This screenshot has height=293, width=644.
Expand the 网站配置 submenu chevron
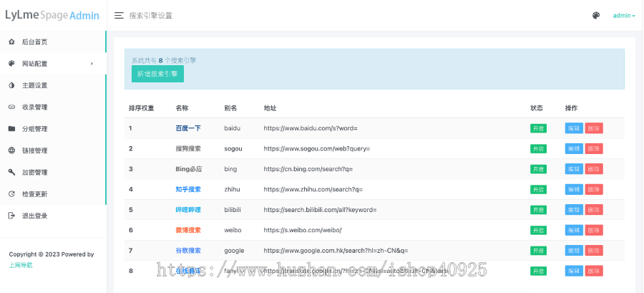(92, 64)
